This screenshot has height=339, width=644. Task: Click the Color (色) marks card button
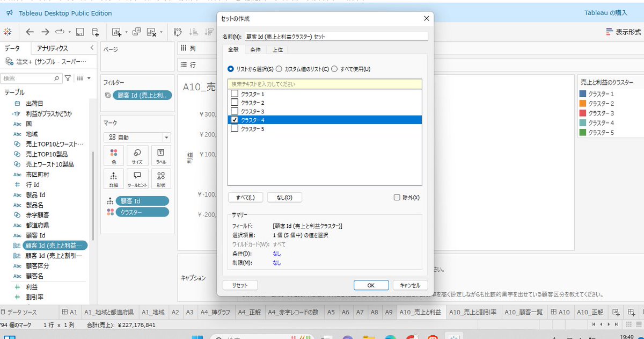[113, 156]
